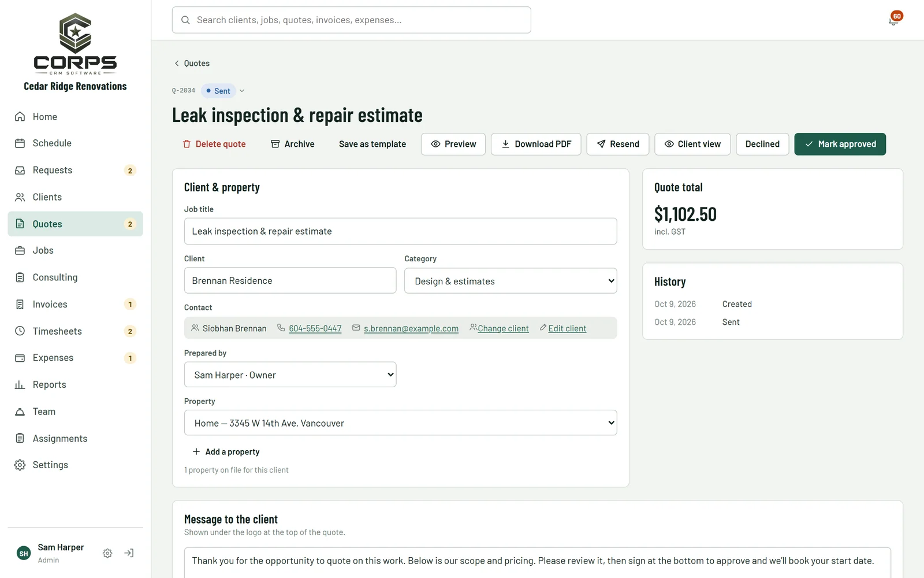Add a property
The width and height of the screenshot is (924, 578).
coord(226,452)
